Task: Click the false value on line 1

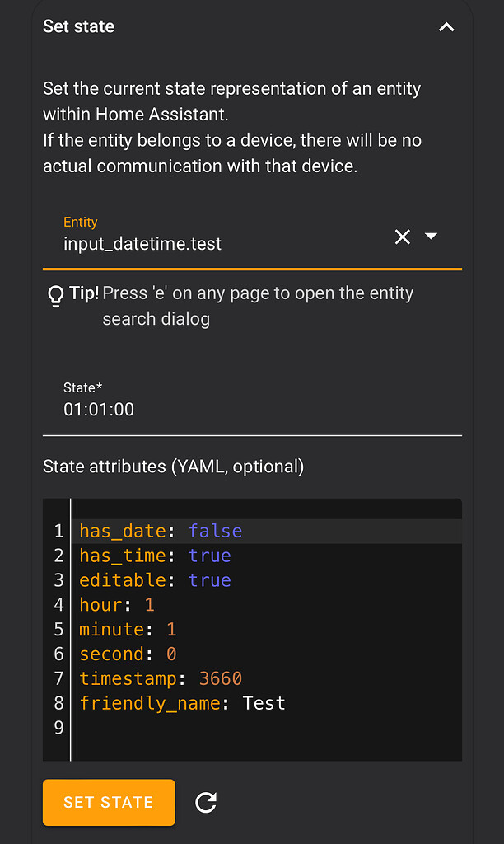Action: point(215,532)
